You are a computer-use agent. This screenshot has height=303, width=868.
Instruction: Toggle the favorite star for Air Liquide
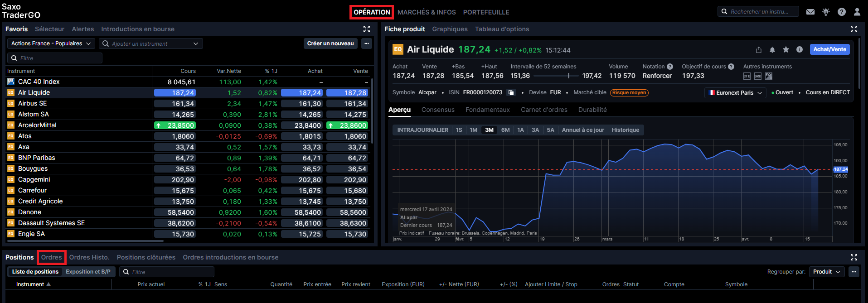click(786, 49)
